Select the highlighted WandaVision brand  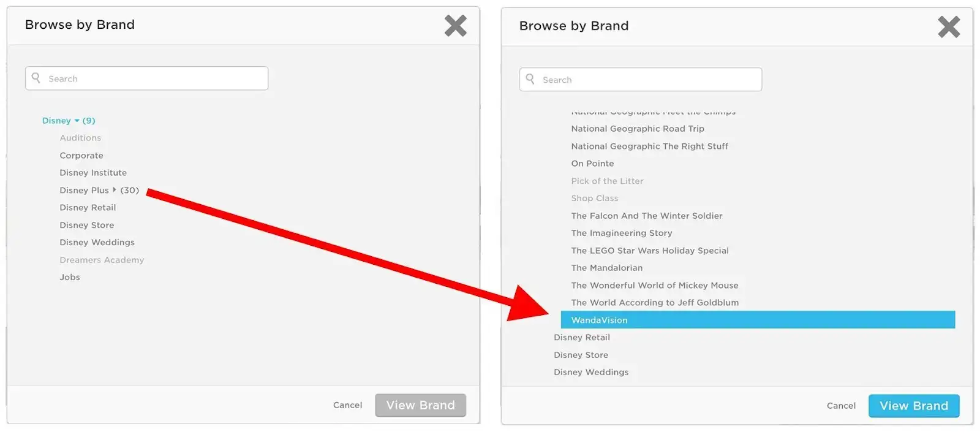tap(758, 320)
